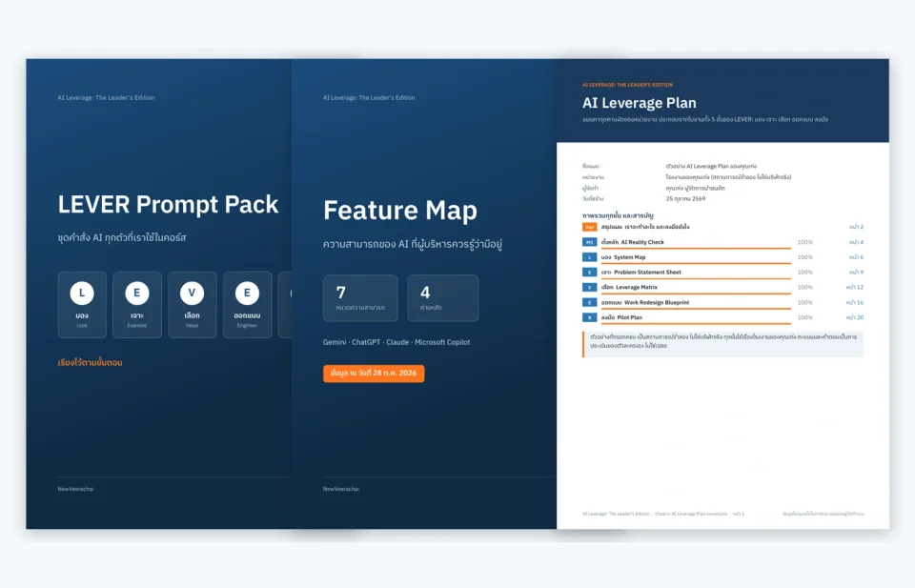Click the orange date badge on the Feature Map cover
The width and height of the screenshot is (915, 588).
(x=374, y=374)
